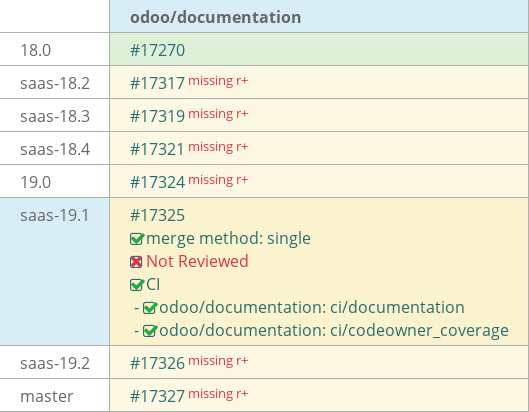Open pull request #17319 link
The height and width of the screenshot is (412, 529).
point(158,116)
